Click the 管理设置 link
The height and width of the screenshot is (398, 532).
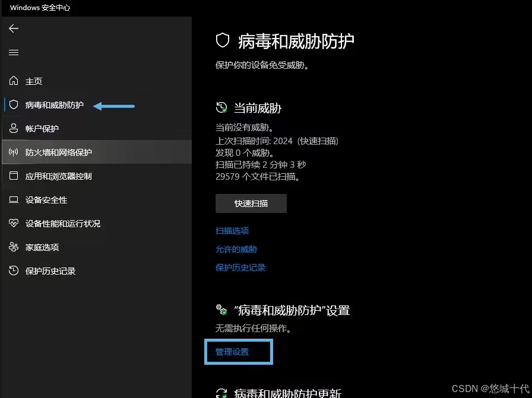pyautogui.click(x=232, y=352)
